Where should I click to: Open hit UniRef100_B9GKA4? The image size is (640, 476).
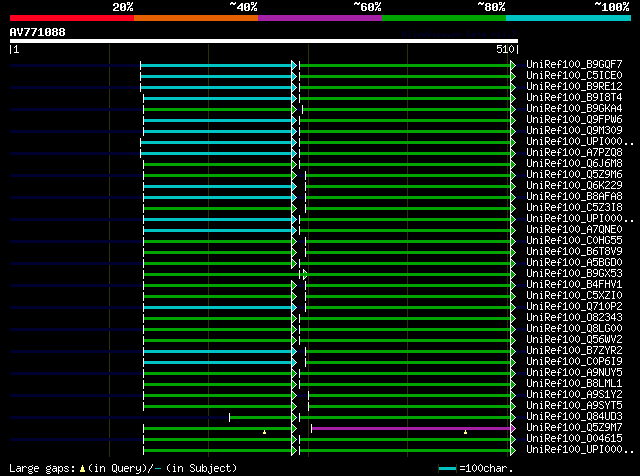574,109
